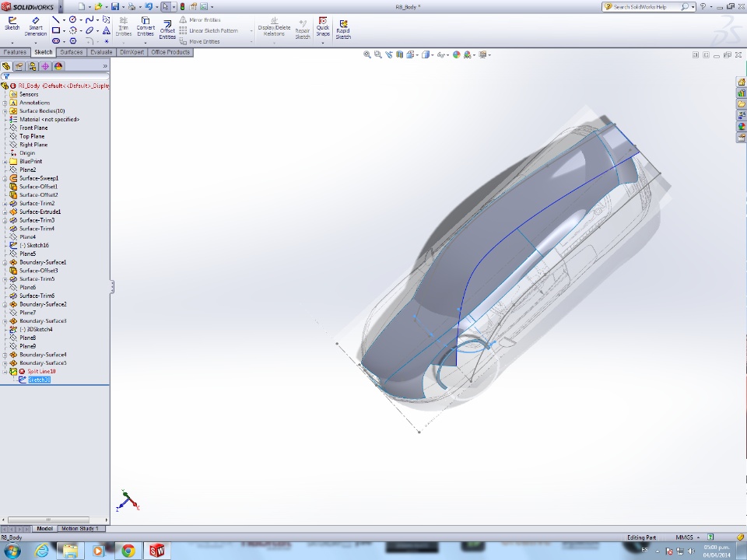This screenshot has height=560, width=747.
Task: Open the Line tool dropdown arrow
Action: 63,20
